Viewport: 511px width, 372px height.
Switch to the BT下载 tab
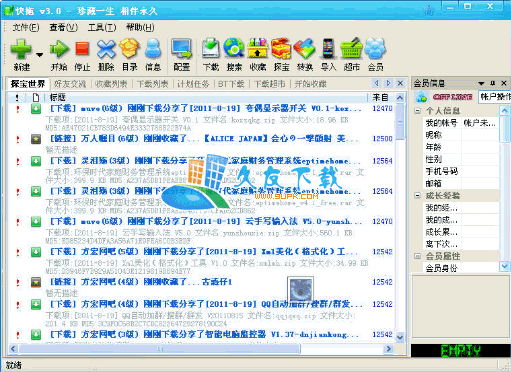pyautogui.click(x=231, y=84)
